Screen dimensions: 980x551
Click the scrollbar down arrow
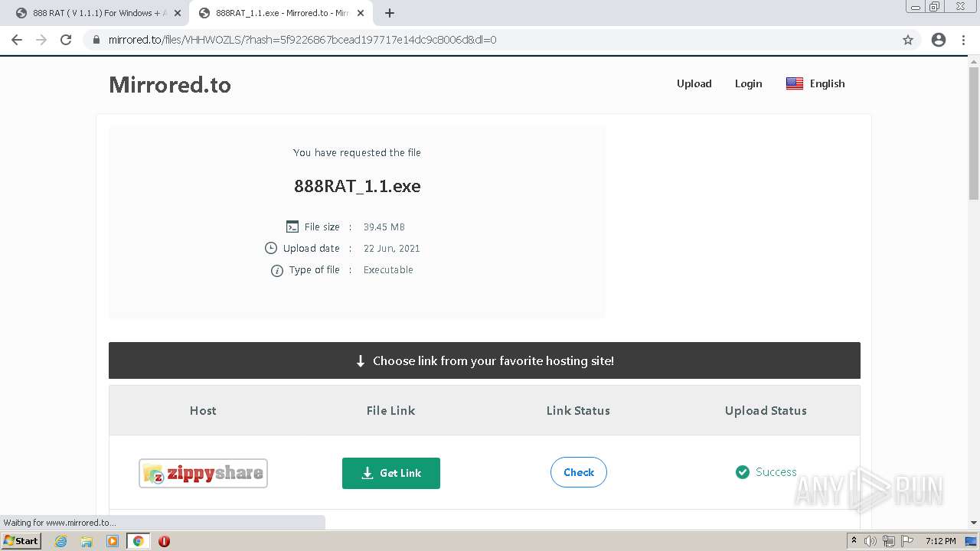tap(974, 523)
